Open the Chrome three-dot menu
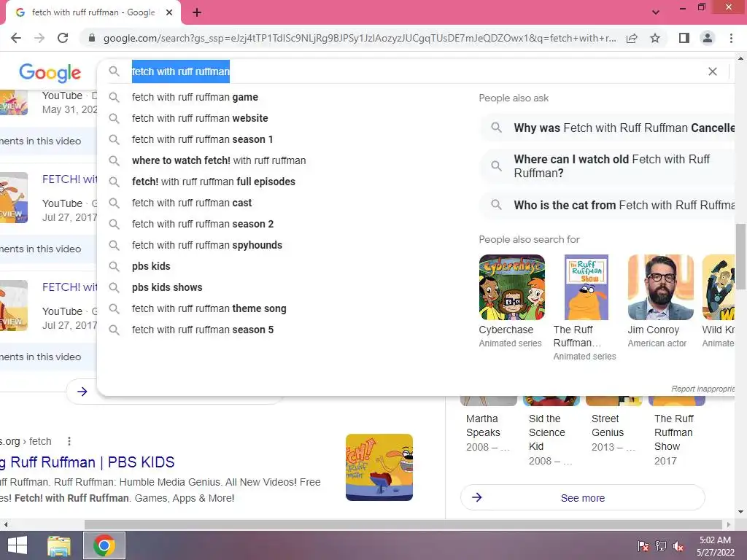This screenshot has width=747, height=560. click(731, 38)
